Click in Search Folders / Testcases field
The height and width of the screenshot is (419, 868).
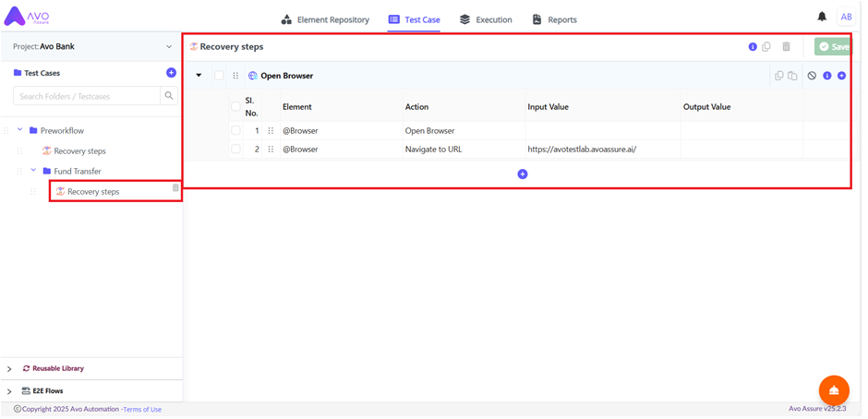click(x=86, y=96)
